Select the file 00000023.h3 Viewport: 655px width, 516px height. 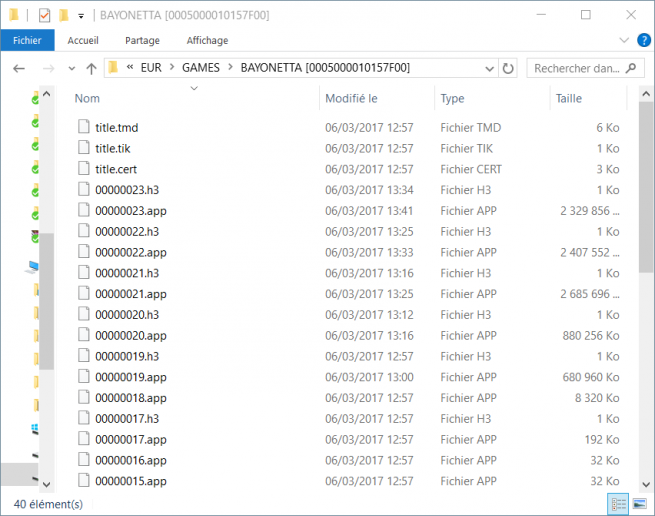coord(127,190)
